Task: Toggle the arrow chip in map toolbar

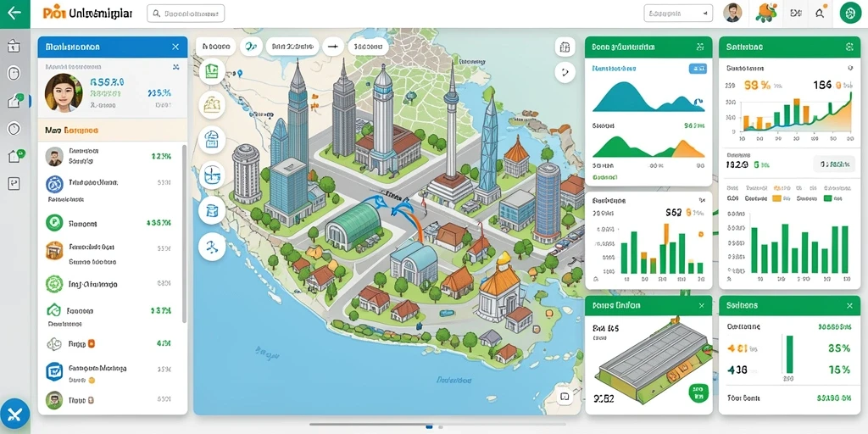Action: pos(332,47)
